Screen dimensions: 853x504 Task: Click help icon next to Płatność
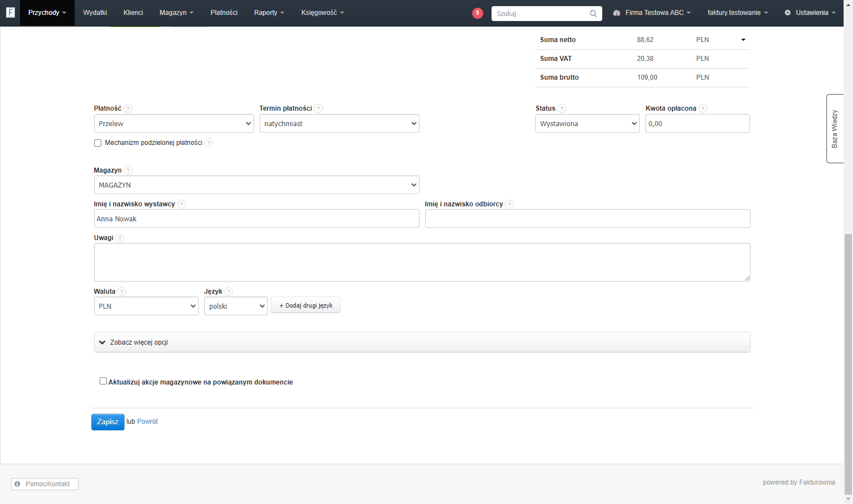coord(128,108)
